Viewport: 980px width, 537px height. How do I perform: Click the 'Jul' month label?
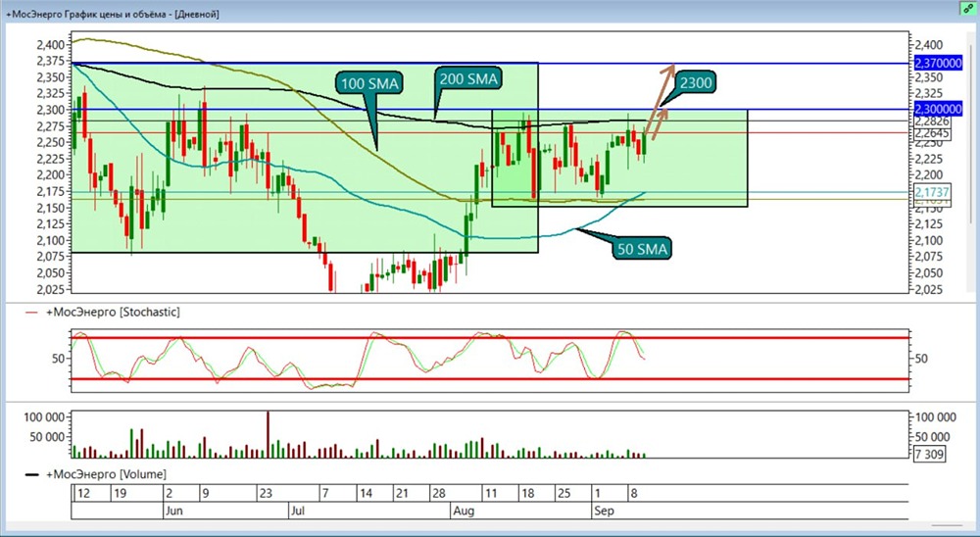point(298,511)
